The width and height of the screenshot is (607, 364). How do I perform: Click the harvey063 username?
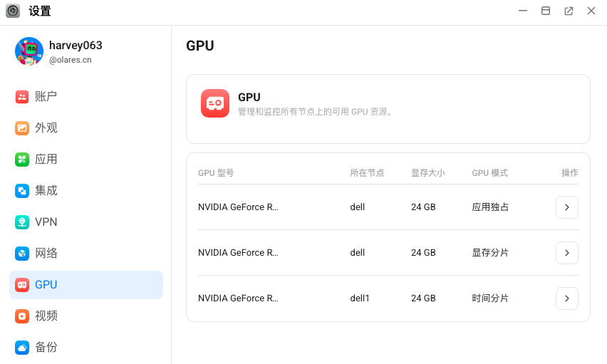point(76,46)
